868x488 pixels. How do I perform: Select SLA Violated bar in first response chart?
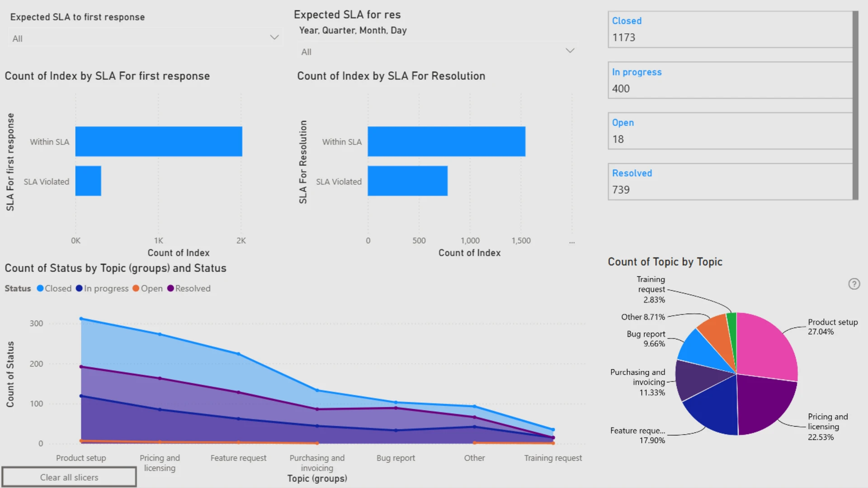[88, 181]
